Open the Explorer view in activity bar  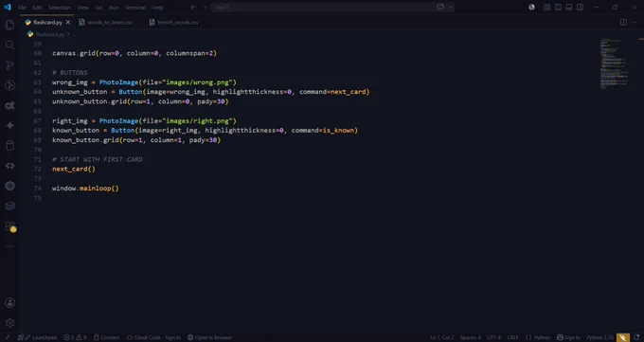[x=9, y=25]
